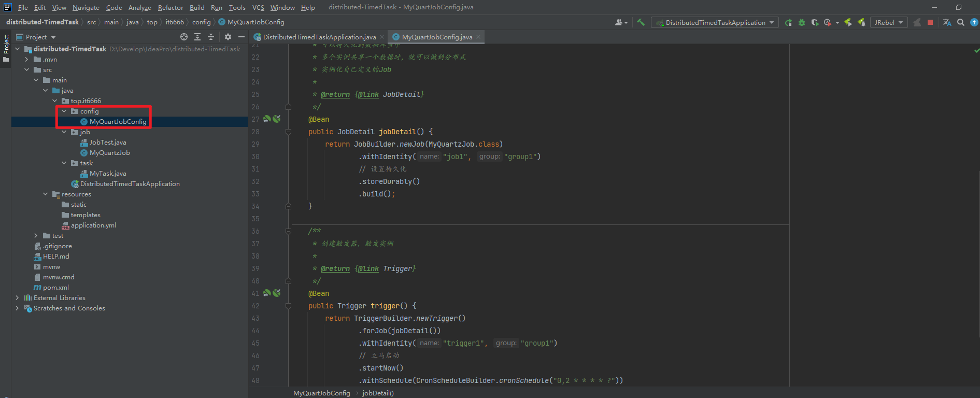Select application.yml in project tree
This screenshot has height=398, width=980.
[93, 225]
